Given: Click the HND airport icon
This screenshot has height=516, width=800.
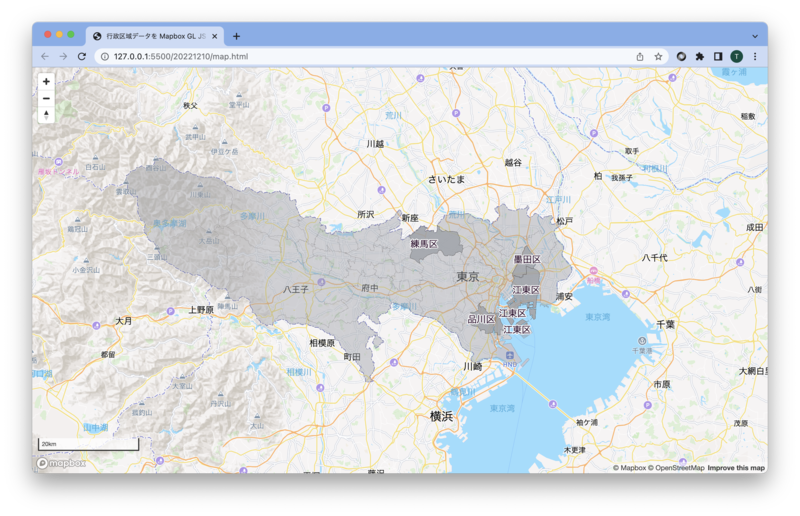Looking at the screenshot, I should (509, 355).
